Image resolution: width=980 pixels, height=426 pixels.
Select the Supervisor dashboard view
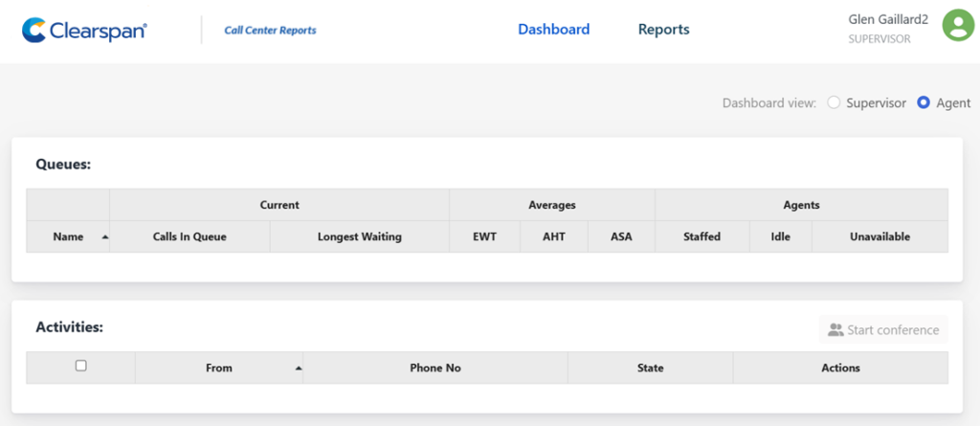tap(834, 103)
